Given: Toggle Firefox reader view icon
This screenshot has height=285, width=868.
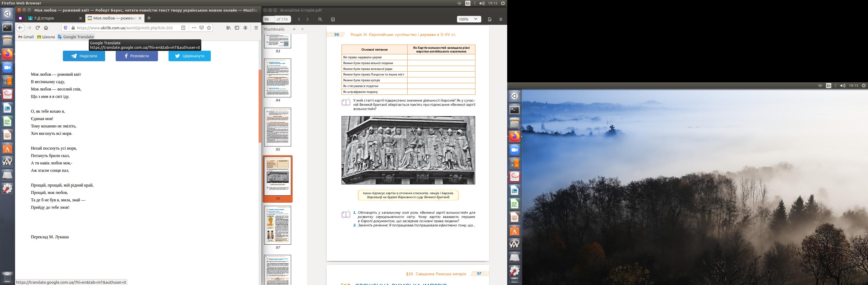Looking at the screenshot, I should coord(183,28).
